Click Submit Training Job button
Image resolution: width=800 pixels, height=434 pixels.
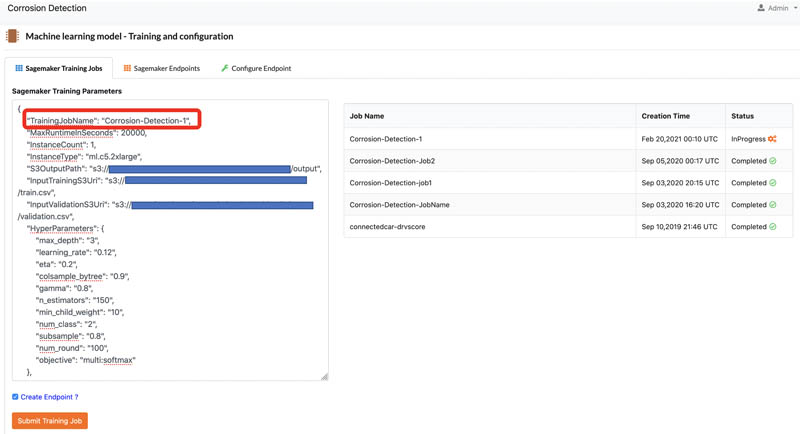(50, 421)
